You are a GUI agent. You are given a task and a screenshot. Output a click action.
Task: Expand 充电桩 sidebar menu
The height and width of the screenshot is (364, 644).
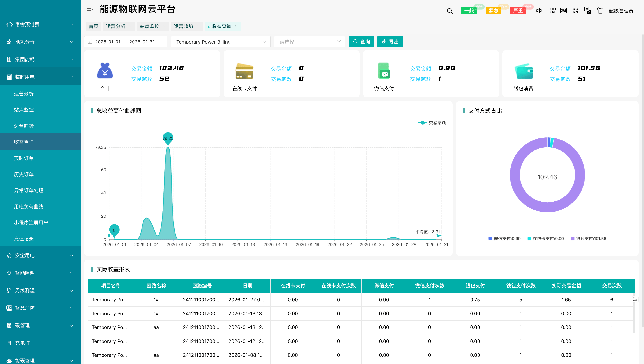[40, 343]
